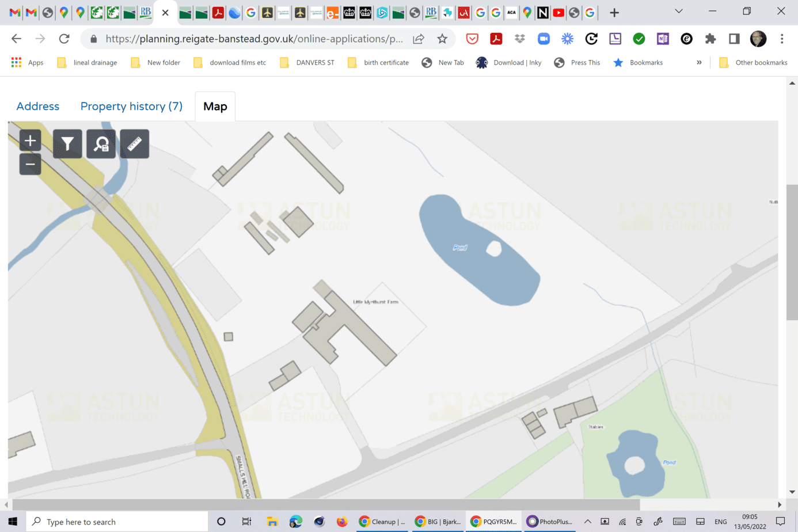Zoom out on the map

[30, 164]
